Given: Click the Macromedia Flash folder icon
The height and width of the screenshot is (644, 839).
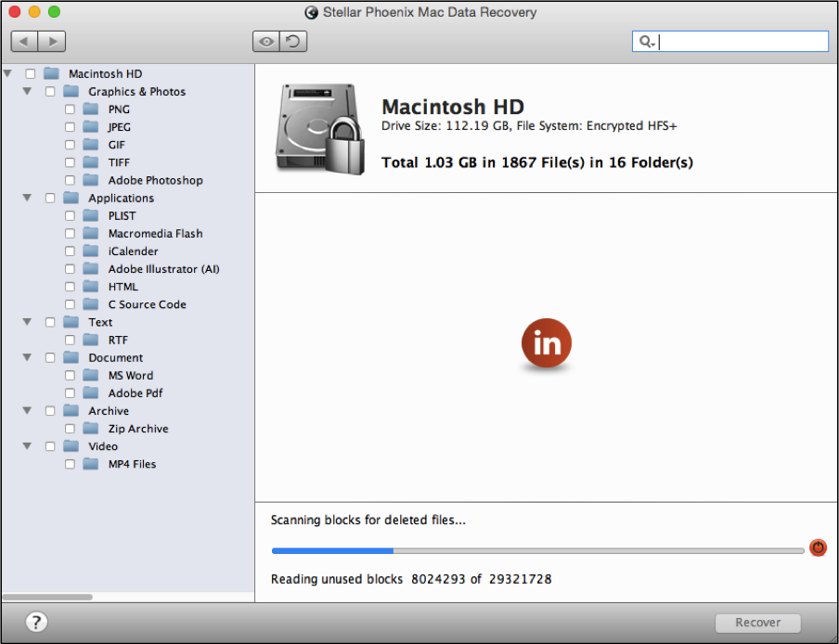Looking at the screenshot, I should click(x=91, y=233).
